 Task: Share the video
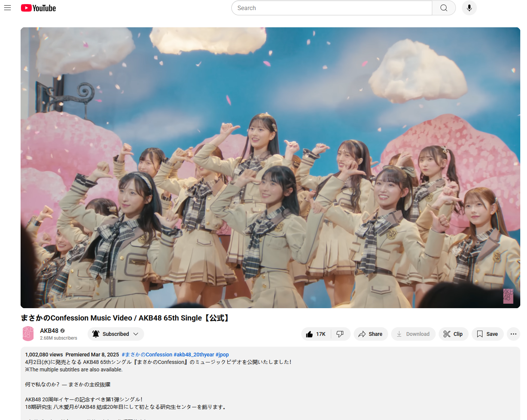point(371,334)
